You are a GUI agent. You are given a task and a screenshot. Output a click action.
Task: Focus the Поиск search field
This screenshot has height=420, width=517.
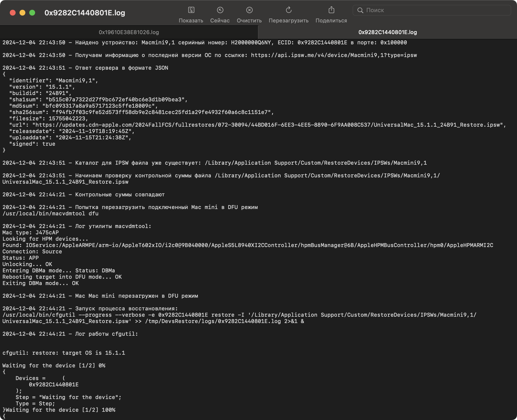(432, 10)
